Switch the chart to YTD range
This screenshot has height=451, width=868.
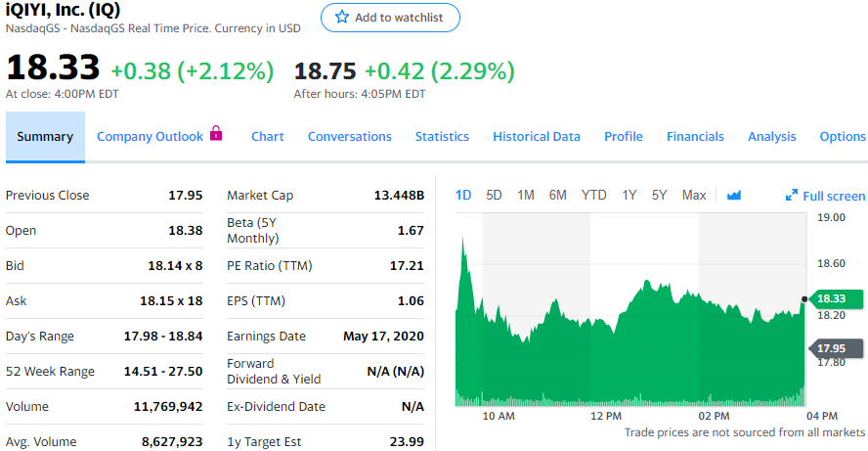point(594,195)
